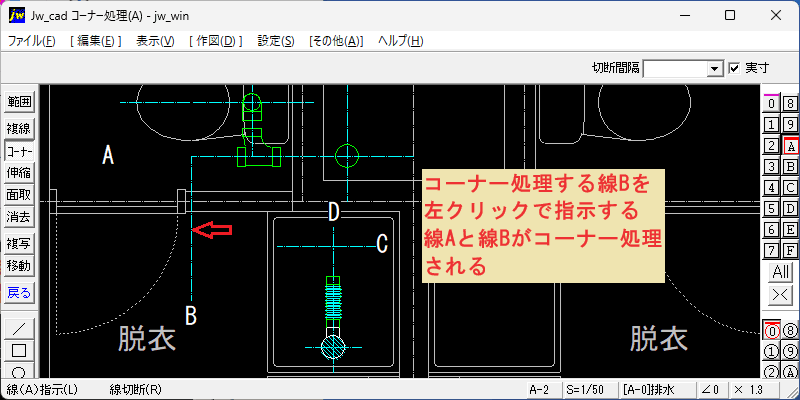Viewport: 800px width, 400px height.
Task: Click inside the 切断間隔 input field
Action: pos(676,68)
